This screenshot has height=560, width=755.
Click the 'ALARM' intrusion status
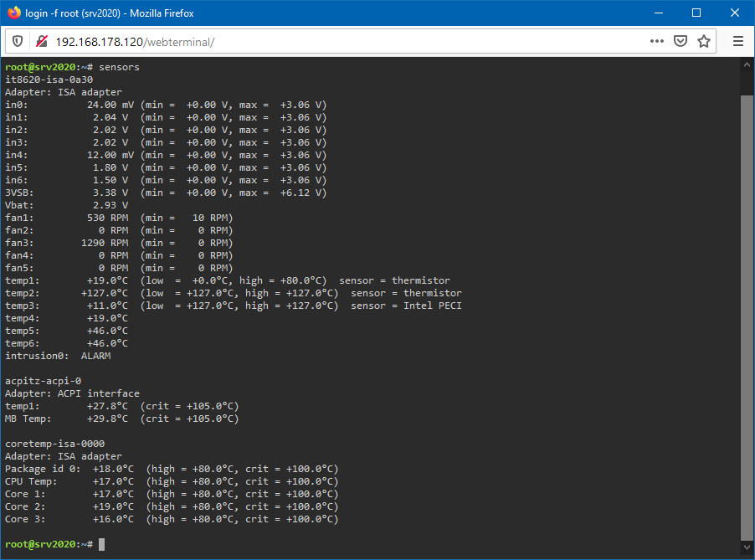click(95, 356)
